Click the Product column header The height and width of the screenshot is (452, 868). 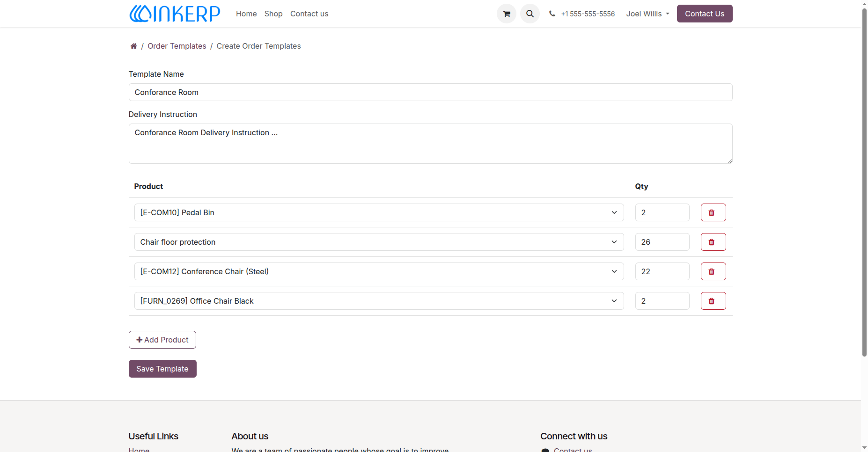pyautogui.click(x=148, y=186)
